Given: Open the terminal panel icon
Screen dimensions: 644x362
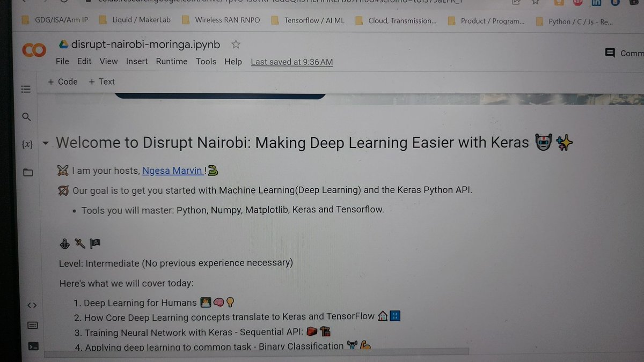Looking at the screenshot, I should point(33,346).
